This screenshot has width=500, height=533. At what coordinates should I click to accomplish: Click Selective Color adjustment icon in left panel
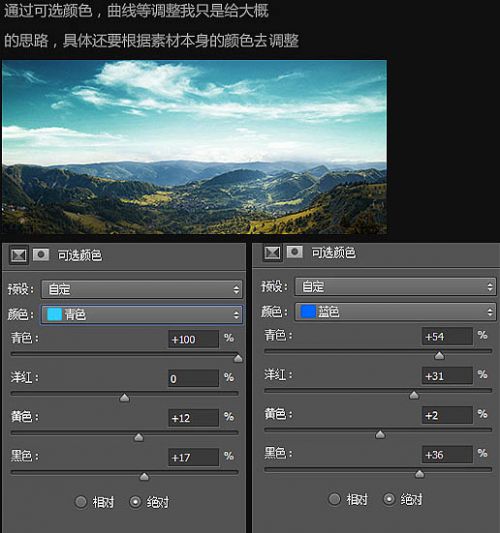click(x=18, y=255)
